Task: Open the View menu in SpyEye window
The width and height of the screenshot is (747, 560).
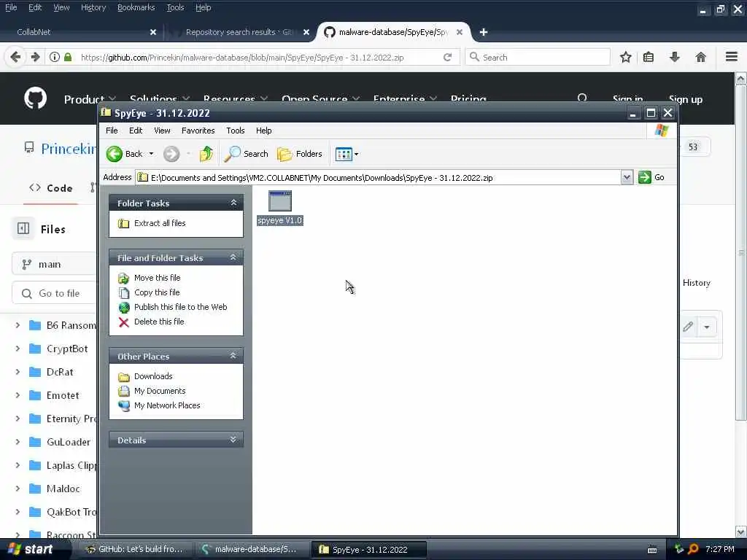Action: pyautogui.click(x=162, y=131)
